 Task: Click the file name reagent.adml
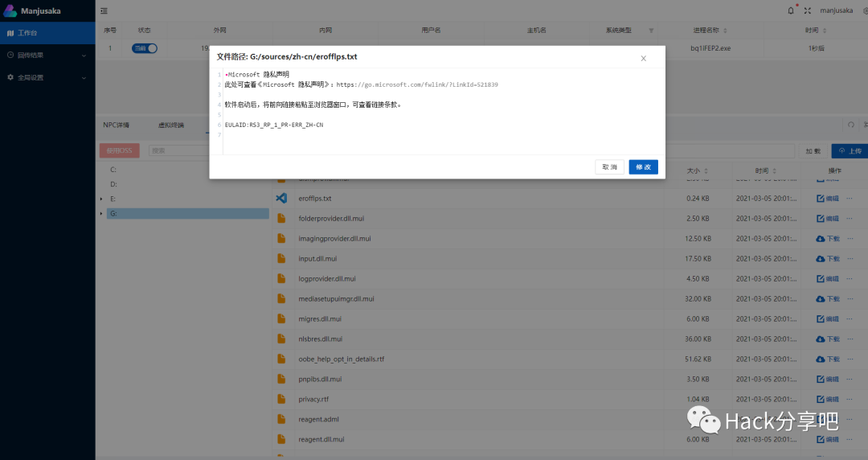click(318, 420)
